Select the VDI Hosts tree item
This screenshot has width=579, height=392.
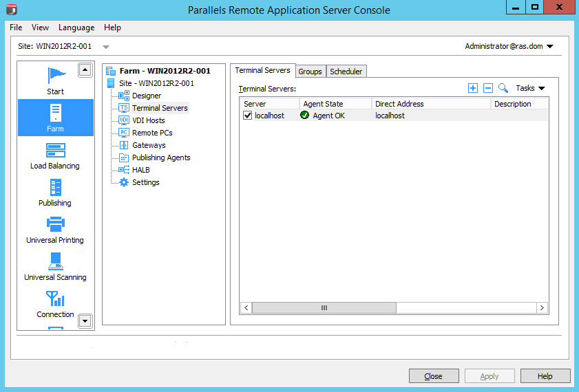click(x=149, y=120)
